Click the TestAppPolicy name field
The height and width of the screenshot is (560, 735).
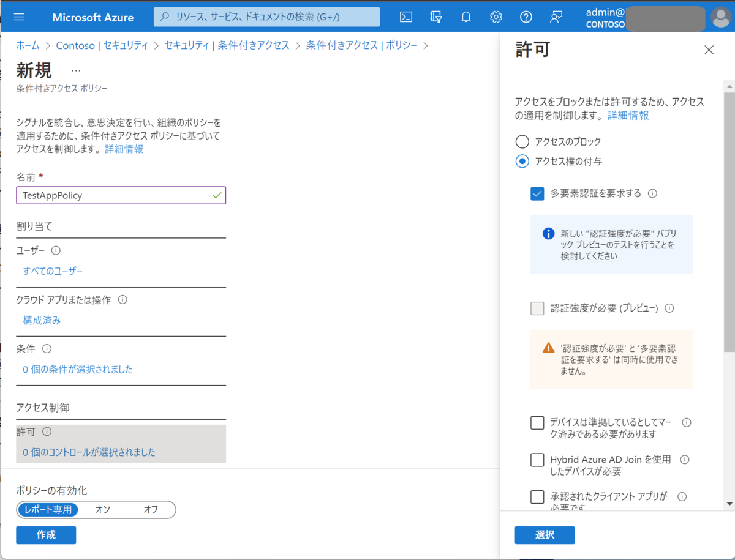(121, 195)
